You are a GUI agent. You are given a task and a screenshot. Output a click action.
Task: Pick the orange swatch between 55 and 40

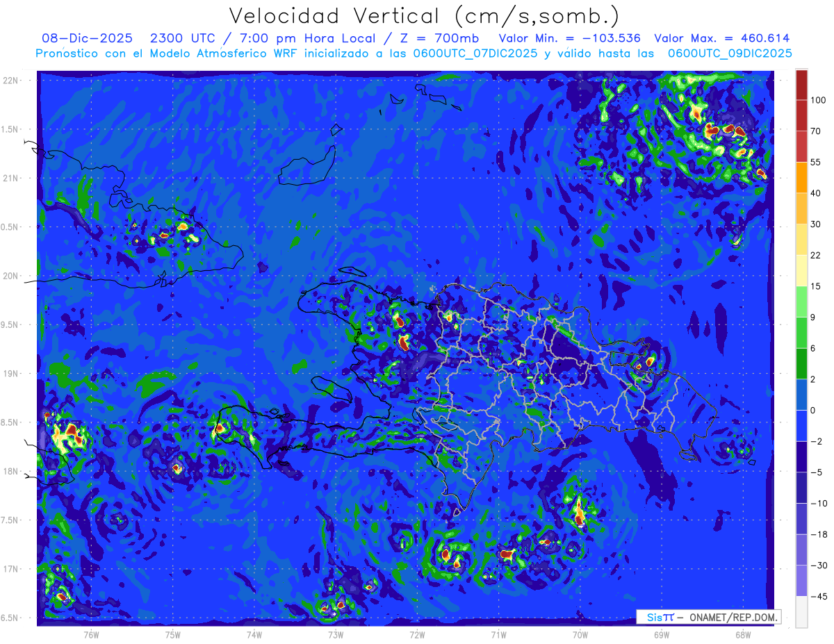point(801,177)
